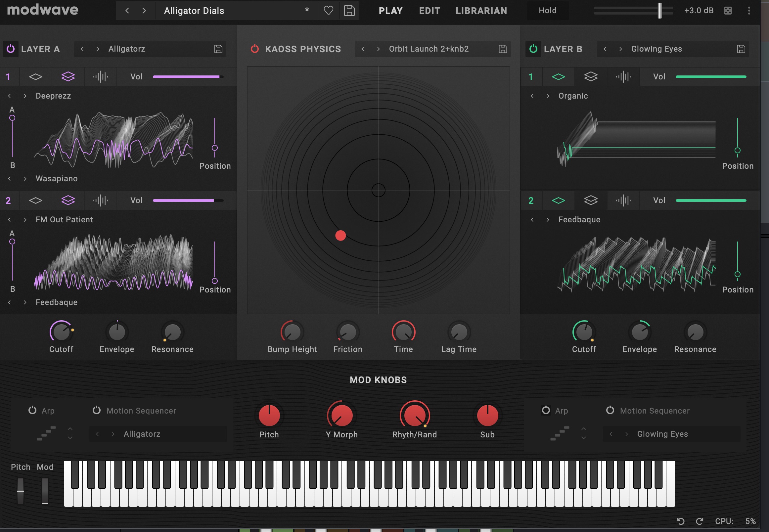Save Kaoss Physics preset Orbit Launch 2+knb2

(x=503, y=49)
